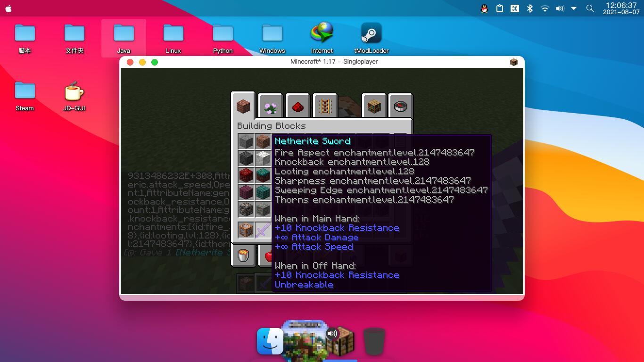644x362 pixels.
Task: Open the Building Blocks creative tab
Action: 243,105
